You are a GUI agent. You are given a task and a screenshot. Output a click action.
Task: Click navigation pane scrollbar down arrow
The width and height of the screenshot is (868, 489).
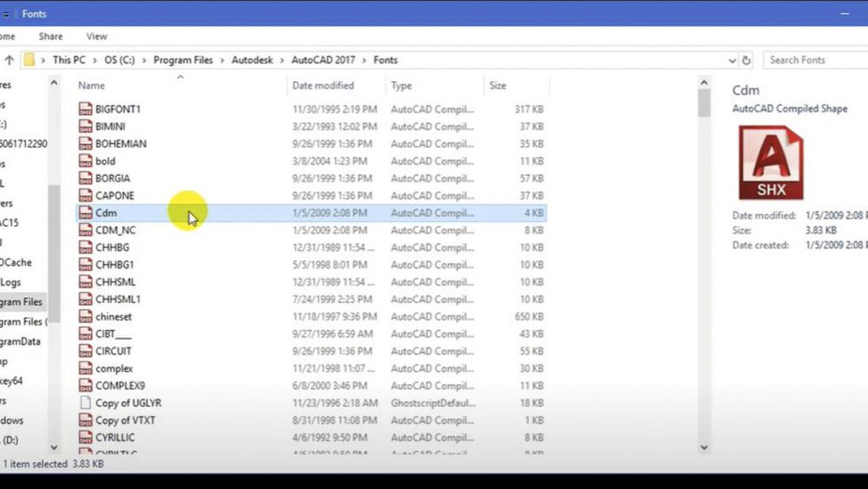click(x=54, y=447)
